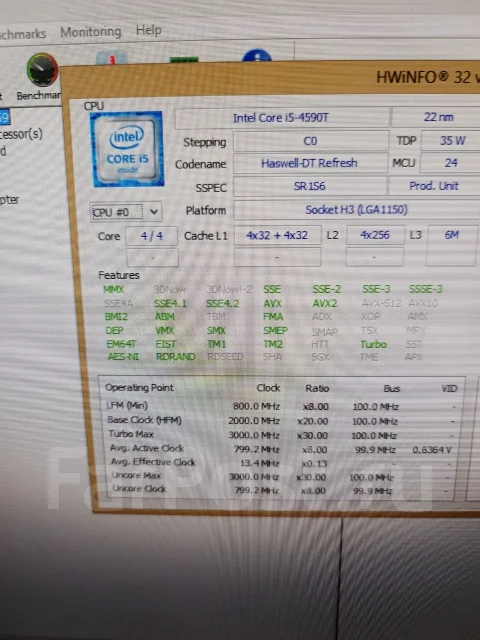Click the Cache L1 4x32 + 4x32 field
This screenshot has width=480, height=640.
point(278,235)
